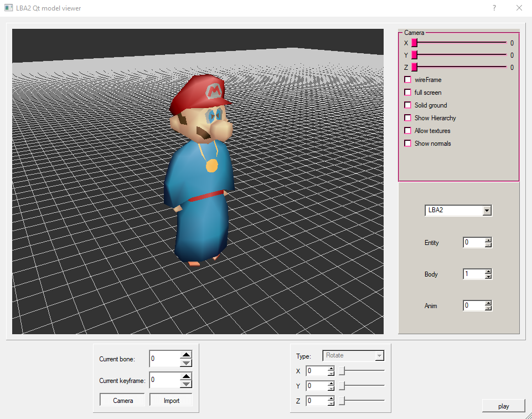Enable Show normals checkbox
The image size is (532, 419).
408,144
